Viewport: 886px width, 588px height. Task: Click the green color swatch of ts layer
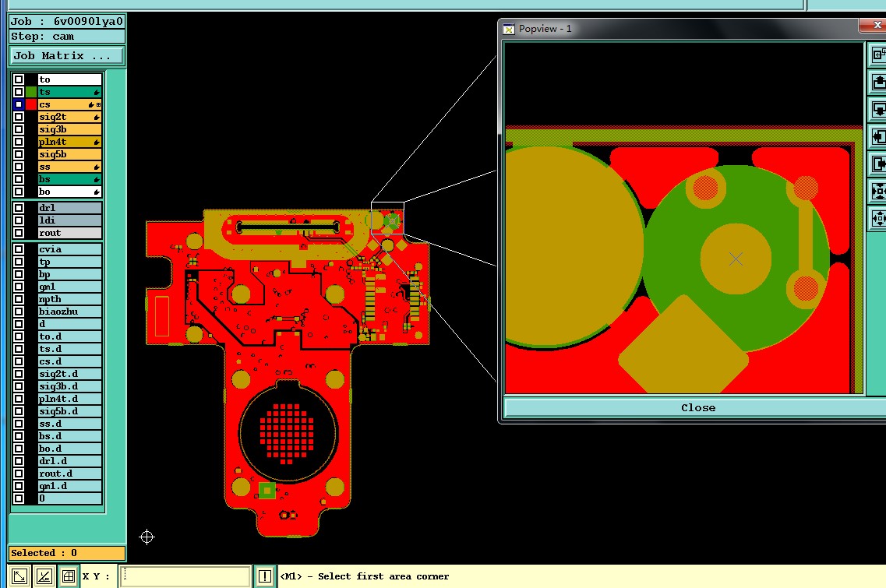pyautogui.click(x=31, y=92)
